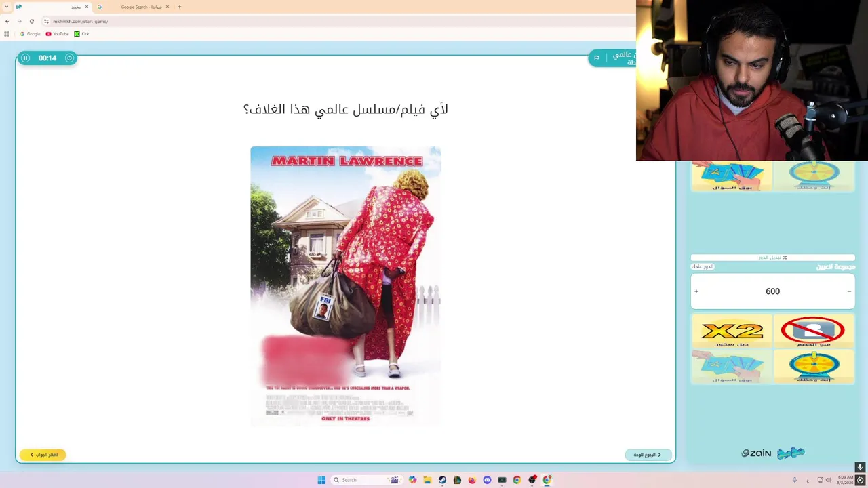This screenshot has height=488, width=868.
Task: Click the Zain sponsor logo
Action: (756, 453)
